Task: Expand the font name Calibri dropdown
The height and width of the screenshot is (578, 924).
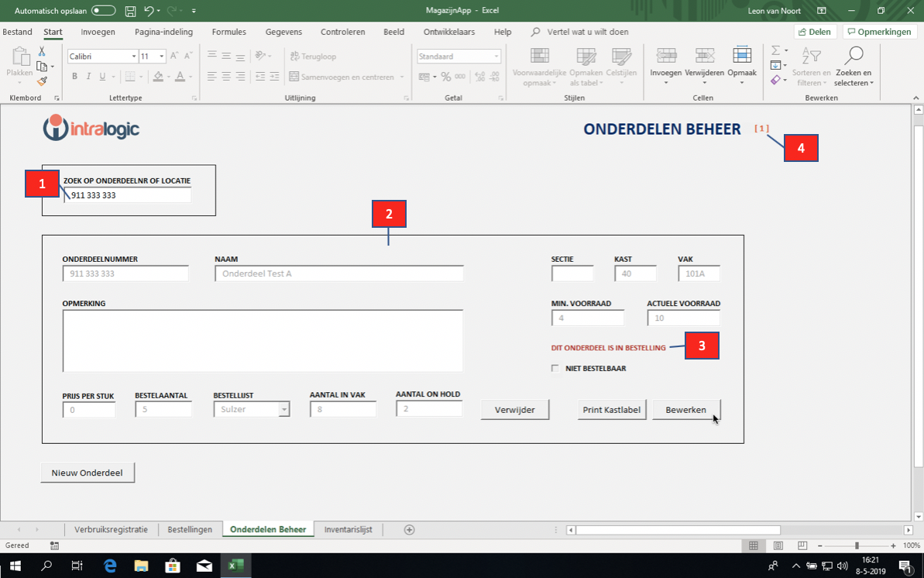Action: coord(133,57)
